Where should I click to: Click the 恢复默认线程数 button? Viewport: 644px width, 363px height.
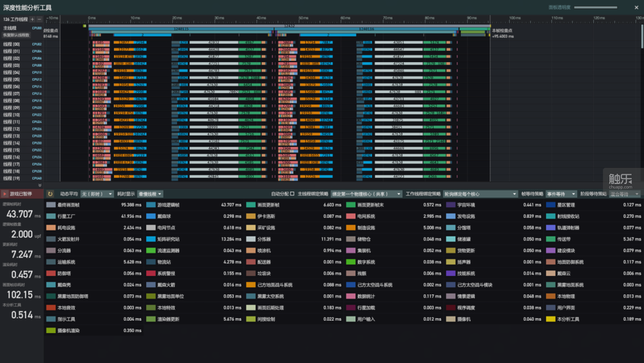click(15, 34)
